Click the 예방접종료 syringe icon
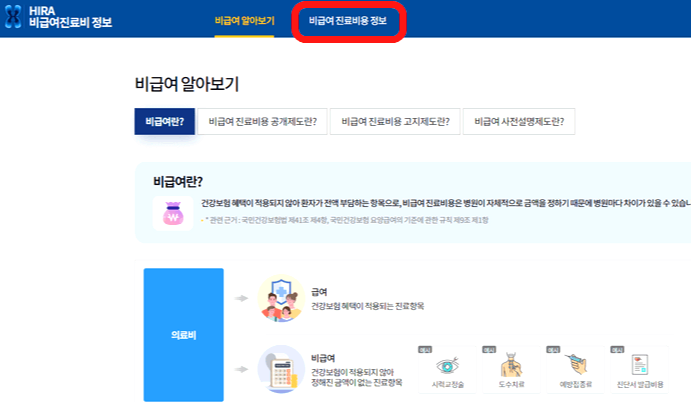This screenshot has width=691, height=402. [576, 365]
